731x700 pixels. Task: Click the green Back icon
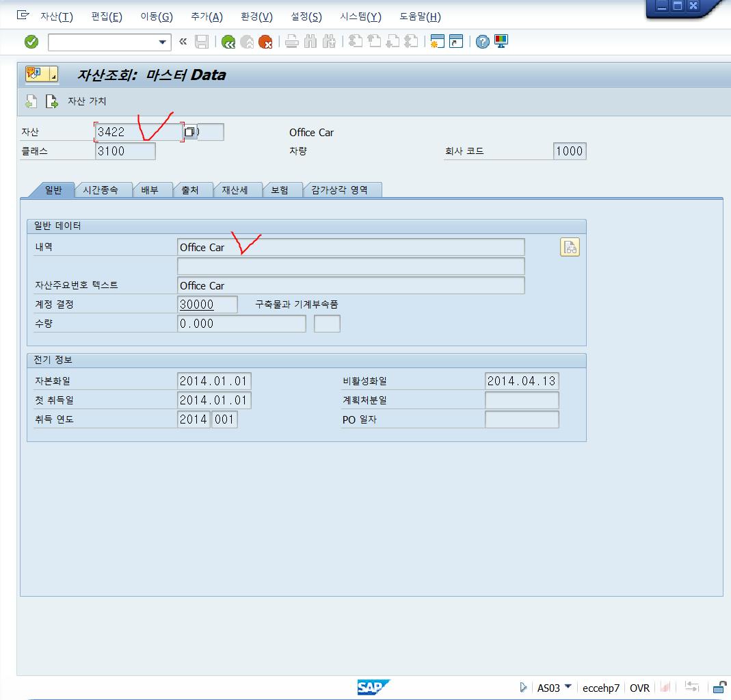point(228,42)
